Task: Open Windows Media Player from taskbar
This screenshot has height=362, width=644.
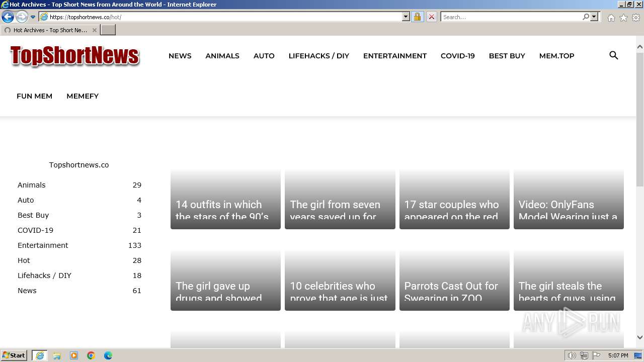Action: pyautogui.click(x=74, y=355)
